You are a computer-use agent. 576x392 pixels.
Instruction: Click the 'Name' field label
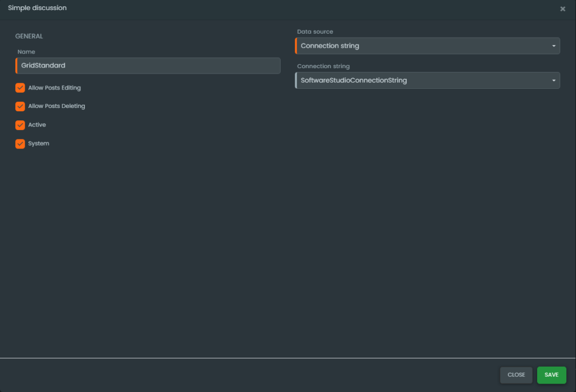pyautogui.click(x=26, y=52)
